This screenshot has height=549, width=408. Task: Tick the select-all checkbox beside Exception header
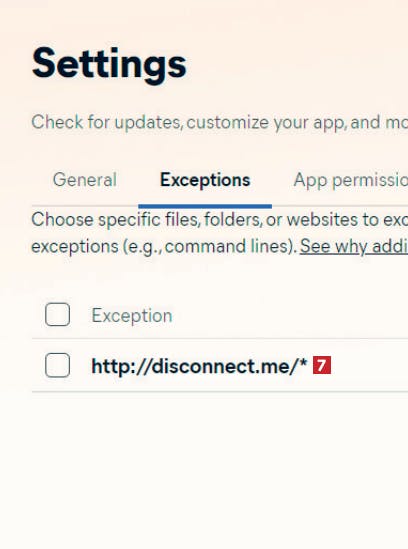point(57,314)
